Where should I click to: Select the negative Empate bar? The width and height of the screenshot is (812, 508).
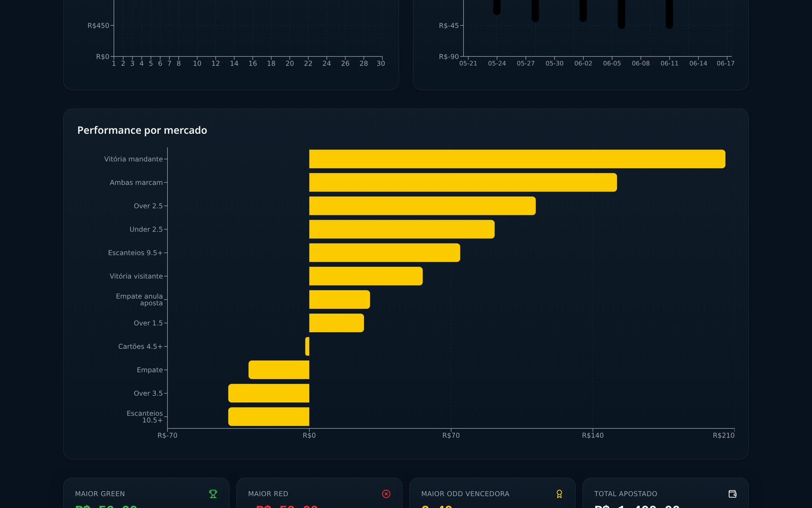click(279, 370)
